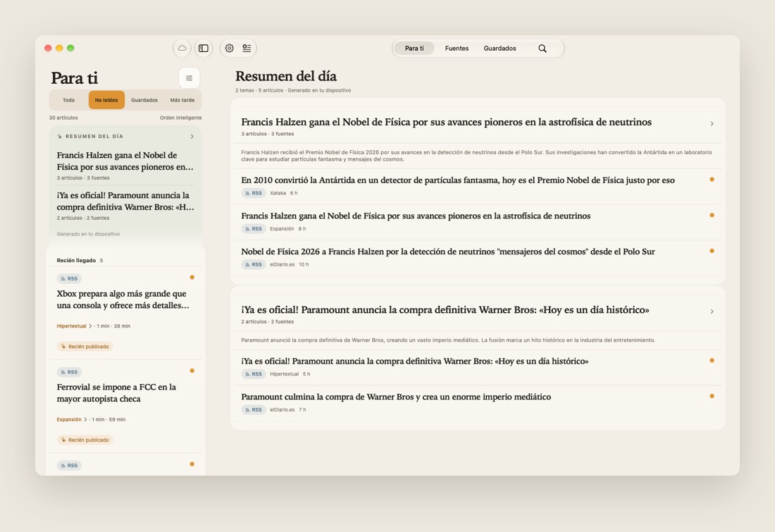This screenshot has width=775, height=532.
Task: Toggle the unread dot for the Nobel de Física 2026 article
Action: pyautogui.click(x=712, y=251)
